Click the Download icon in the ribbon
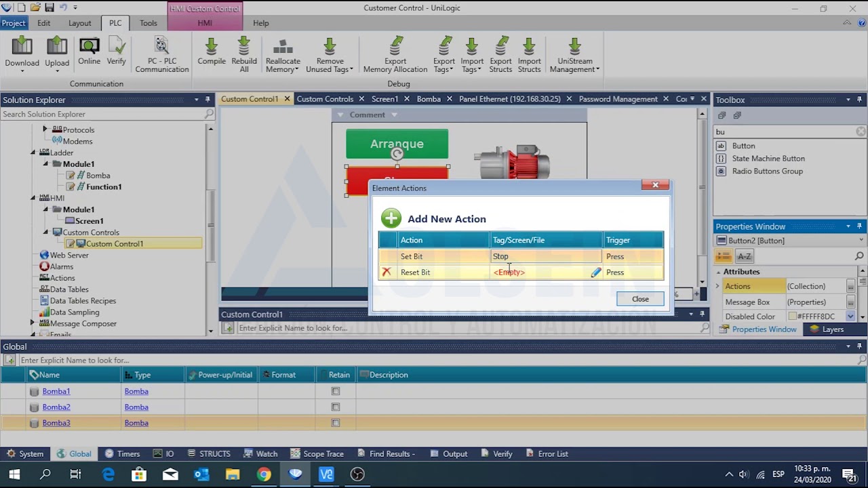This screenshot has height=488, width=868. 22,47
